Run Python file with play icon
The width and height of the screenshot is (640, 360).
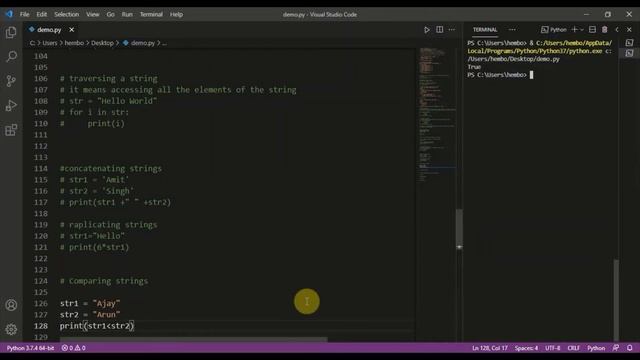(427, 30)
